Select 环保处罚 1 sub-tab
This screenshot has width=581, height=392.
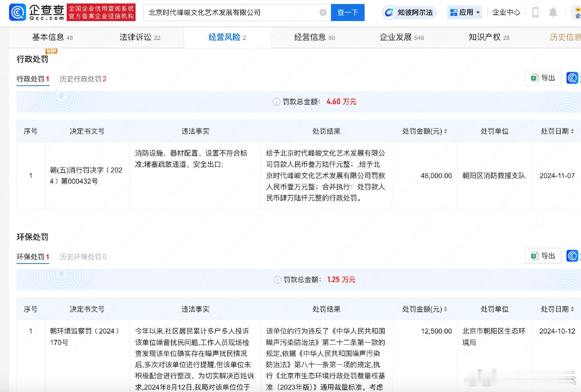[33, 257]
